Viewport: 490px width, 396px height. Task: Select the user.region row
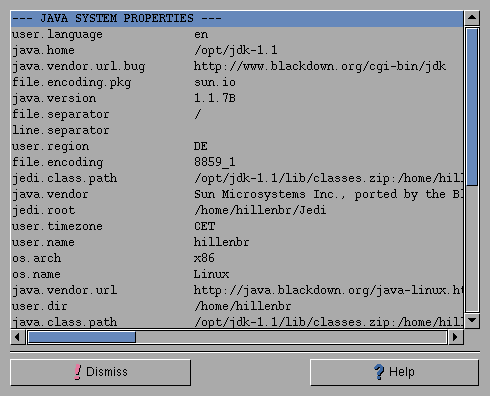click(x=237, y=146)
